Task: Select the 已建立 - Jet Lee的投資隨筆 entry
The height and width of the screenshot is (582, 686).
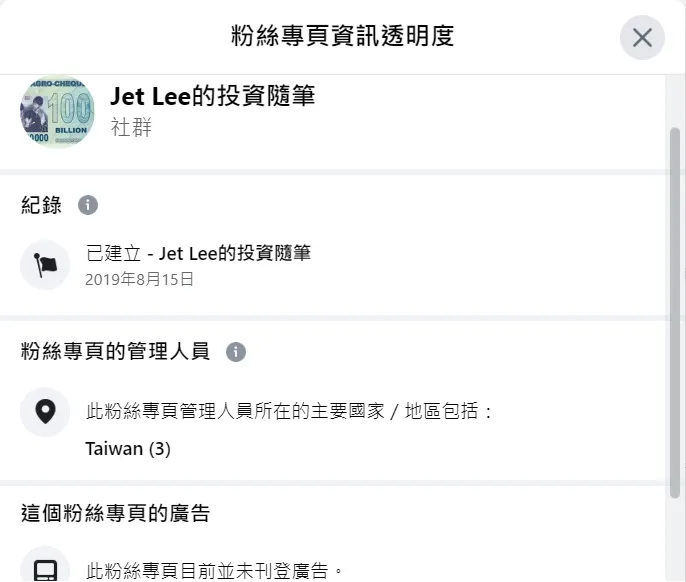Action: pyautogui.click(x=198, y=253)
